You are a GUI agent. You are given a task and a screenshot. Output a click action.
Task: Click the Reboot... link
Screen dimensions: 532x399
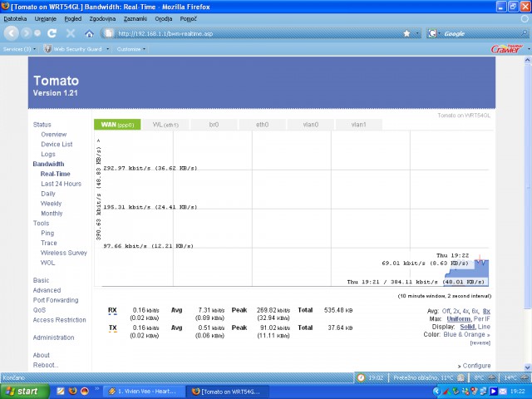pyautogui.click(x=46, y=365)
